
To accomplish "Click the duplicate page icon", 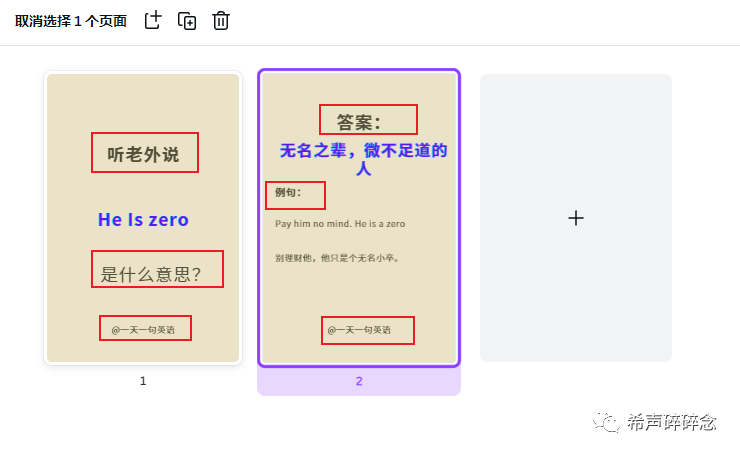I will coord(187,21).
